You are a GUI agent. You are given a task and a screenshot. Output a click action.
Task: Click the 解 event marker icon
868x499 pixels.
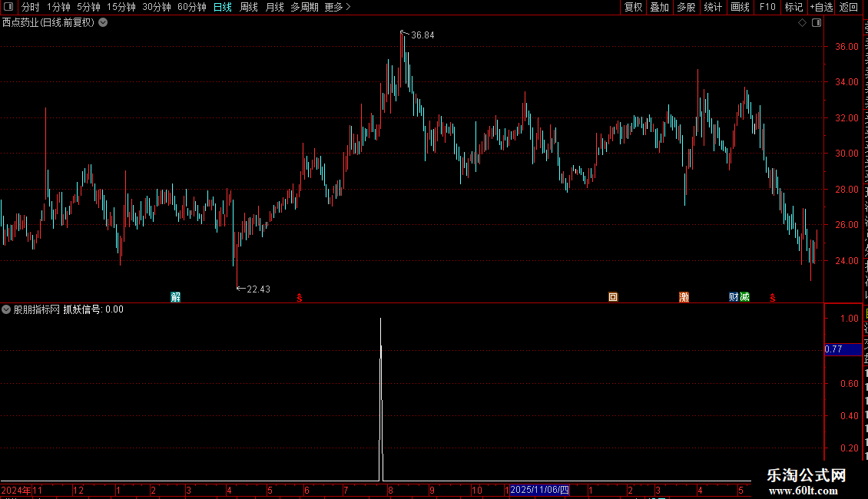pos(175,297)
